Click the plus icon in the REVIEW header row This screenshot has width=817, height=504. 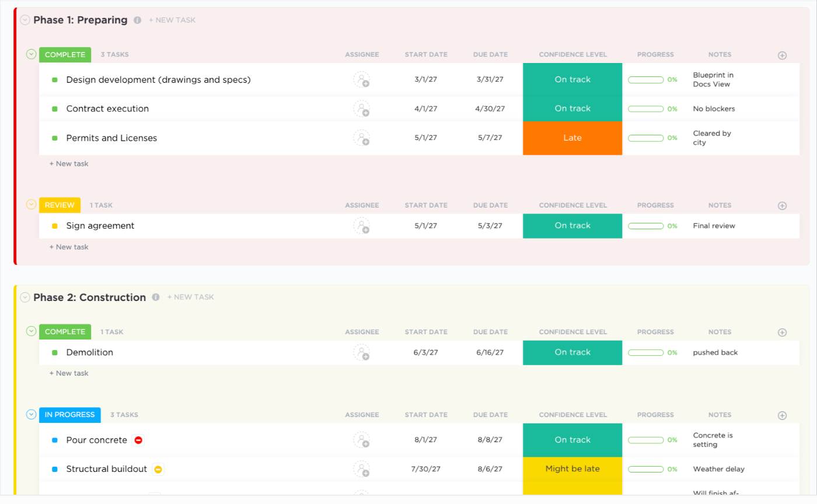tap(782, 205)
